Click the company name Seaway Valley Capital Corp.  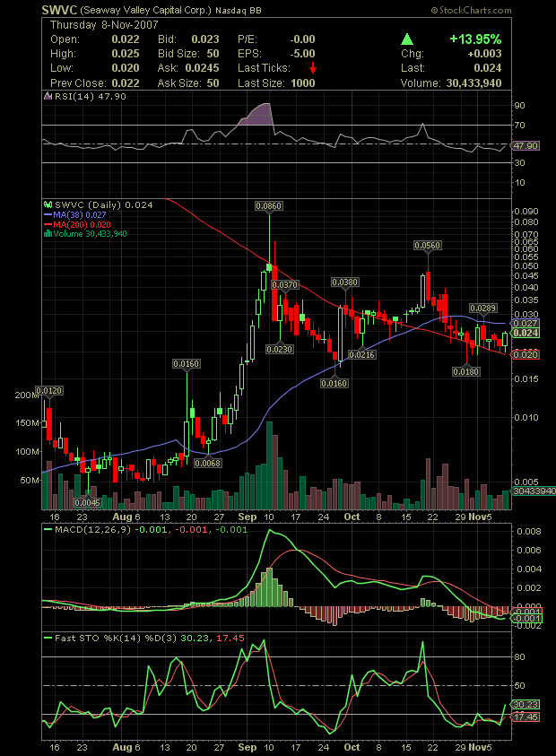145,10
